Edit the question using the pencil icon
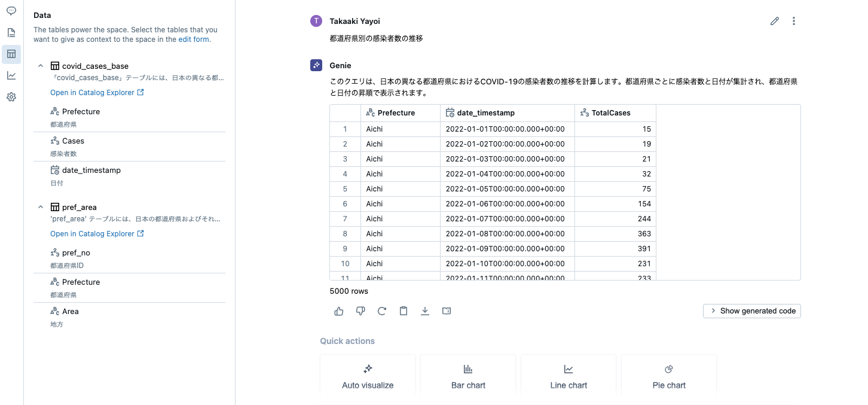This screenshot has width=868, height=405. pyautogui.click(x=775, y=20)
